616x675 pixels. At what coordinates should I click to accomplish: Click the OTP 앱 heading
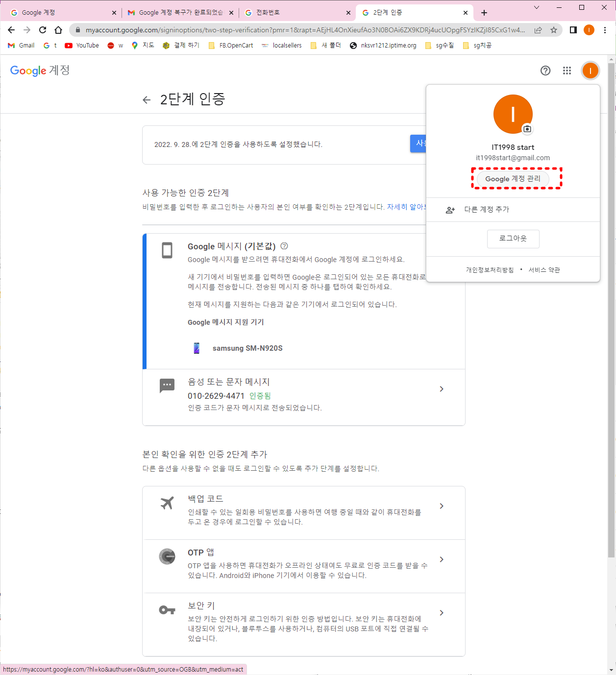click(201, 553)
